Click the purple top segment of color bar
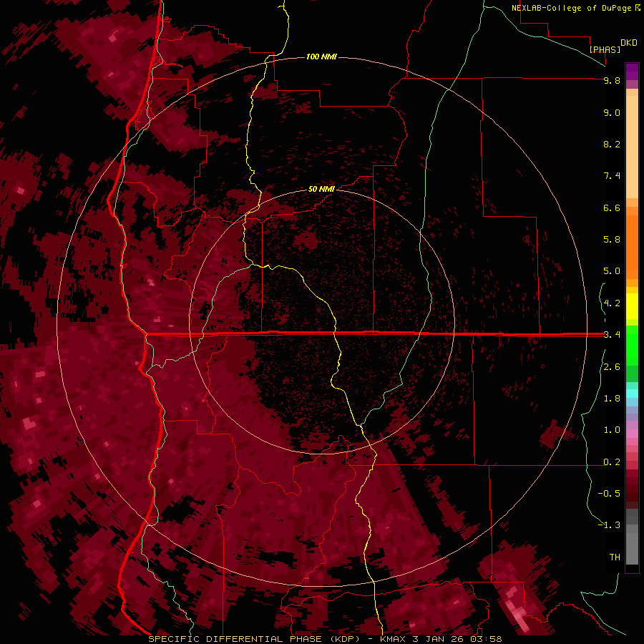Screen dimensions: 644x644 pos(632,72)
